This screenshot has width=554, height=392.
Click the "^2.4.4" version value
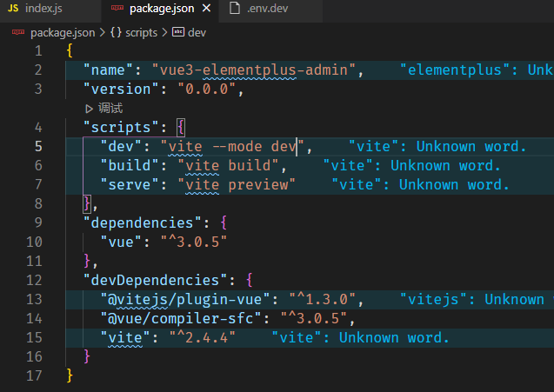[x=203, y=337]
